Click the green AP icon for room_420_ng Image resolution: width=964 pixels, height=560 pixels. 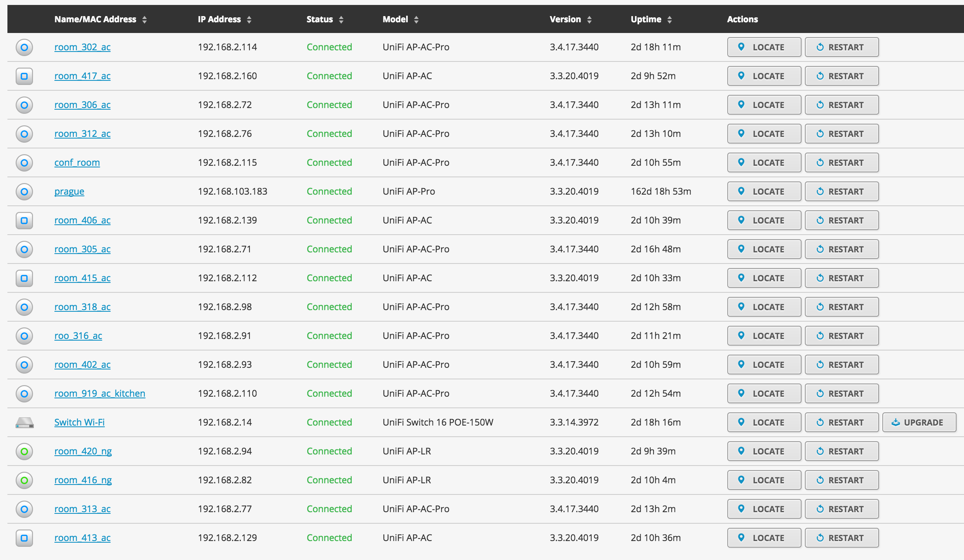pyautogui.click(x=24, y=452)
